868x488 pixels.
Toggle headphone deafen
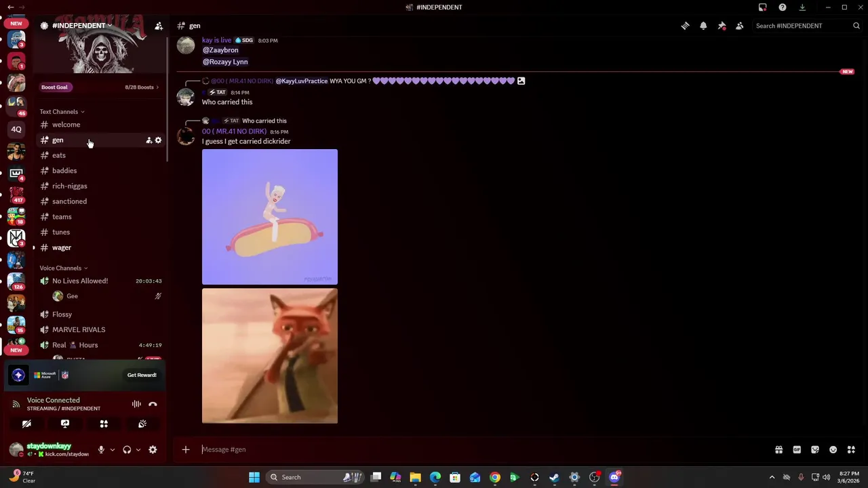127,449
